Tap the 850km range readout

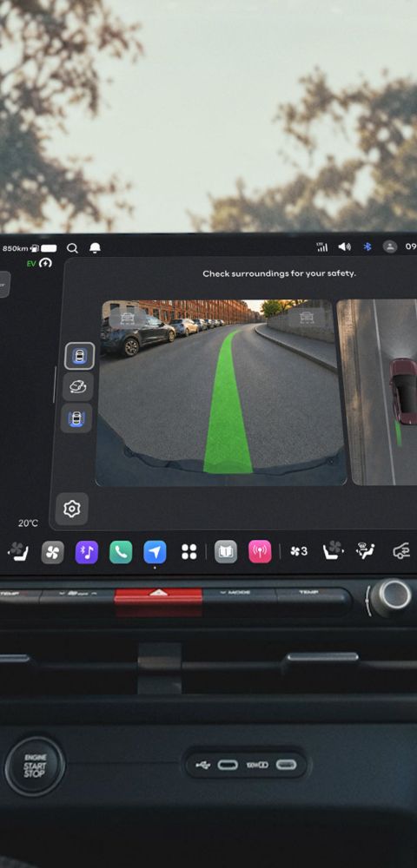point(16,248)
